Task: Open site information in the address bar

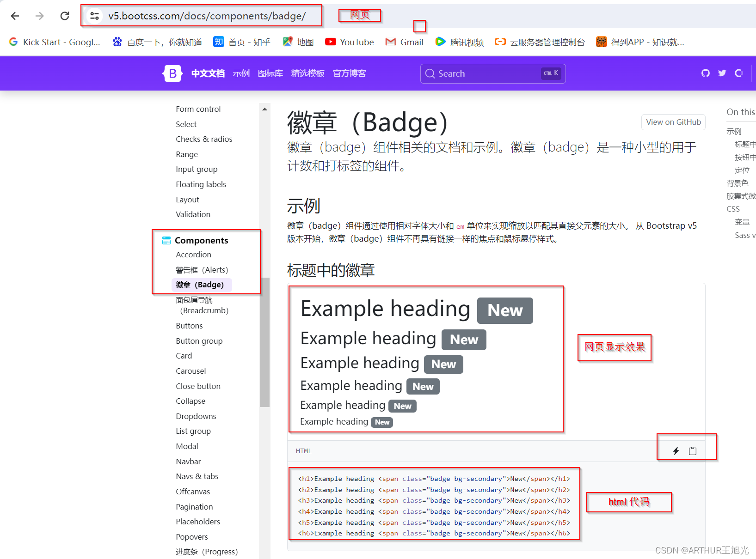Action: pyautogui.click(x=94, y=15)
